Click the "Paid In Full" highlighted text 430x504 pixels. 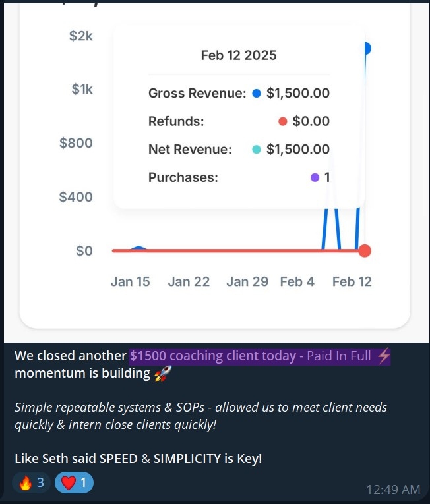(x=338, y=356)
